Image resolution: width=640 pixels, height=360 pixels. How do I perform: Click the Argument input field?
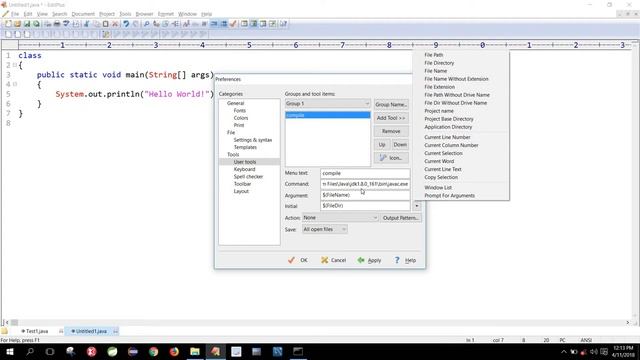[x=365, y=195]
